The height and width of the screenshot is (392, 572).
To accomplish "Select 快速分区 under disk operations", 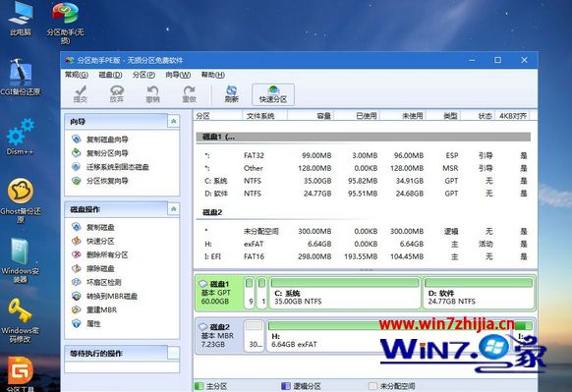I will 93,241.
